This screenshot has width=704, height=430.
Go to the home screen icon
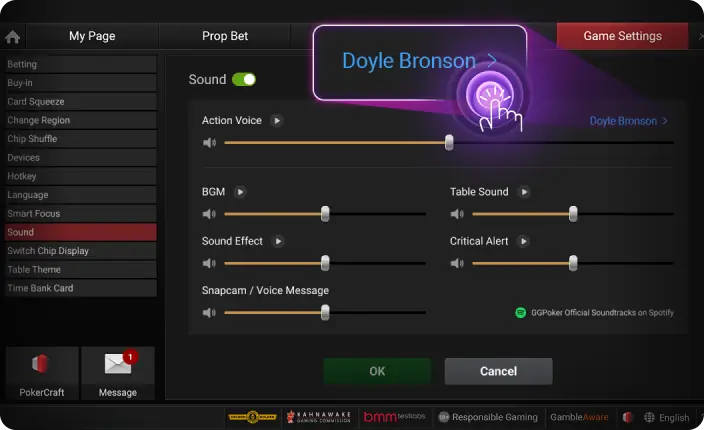pyautogui.click(x=13, y=37)
